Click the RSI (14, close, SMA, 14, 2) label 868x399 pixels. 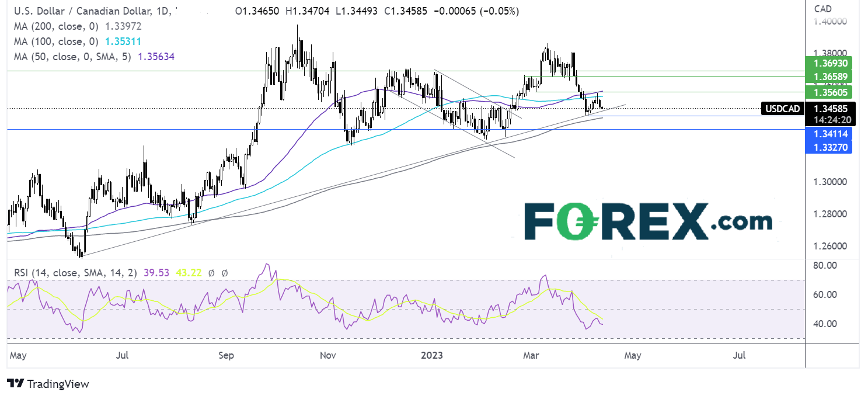pyautogui.click(x=75, y=273)
